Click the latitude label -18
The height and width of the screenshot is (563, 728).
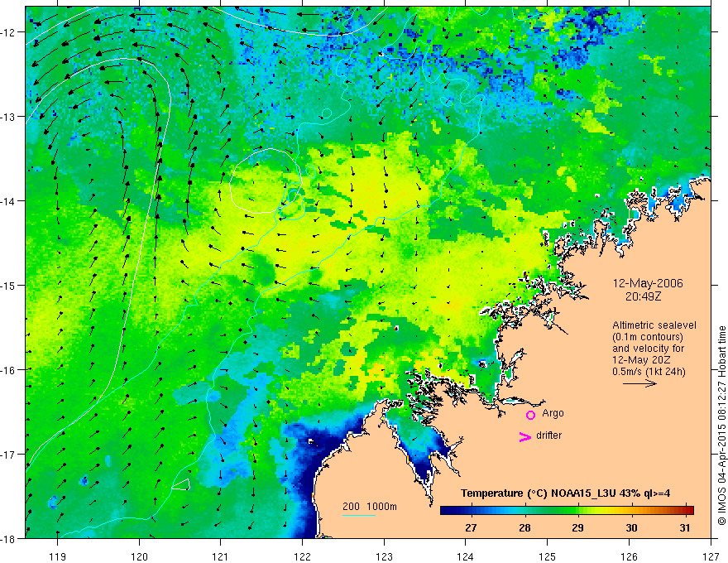tap(9, 539)
